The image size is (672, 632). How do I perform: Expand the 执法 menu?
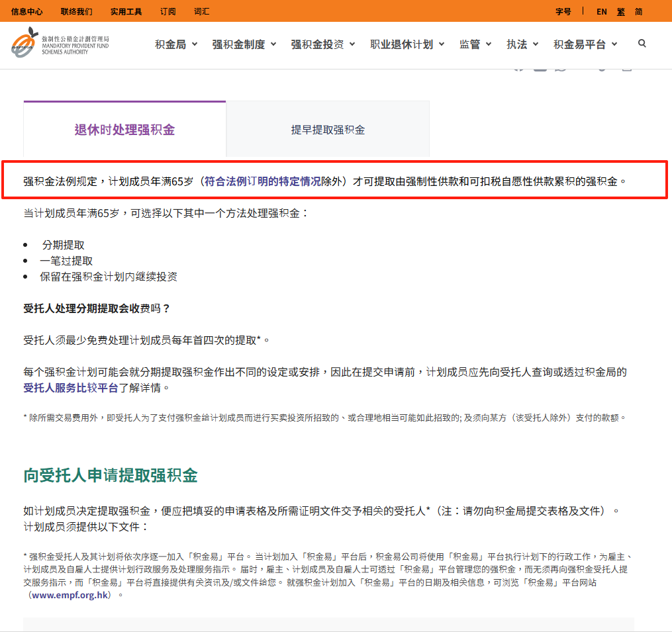pos(522,44)
